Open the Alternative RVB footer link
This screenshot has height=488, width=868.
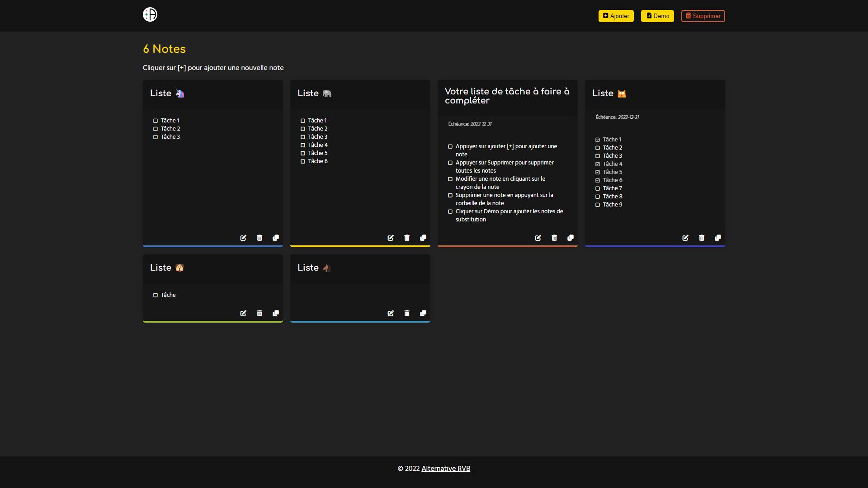coord(446,469)
